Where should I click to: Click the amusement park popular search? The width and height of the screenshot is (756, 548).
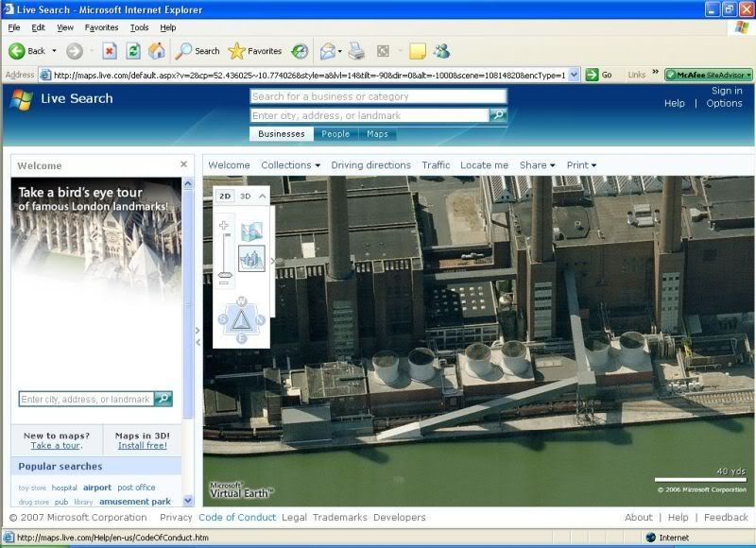tap(135, 502)
